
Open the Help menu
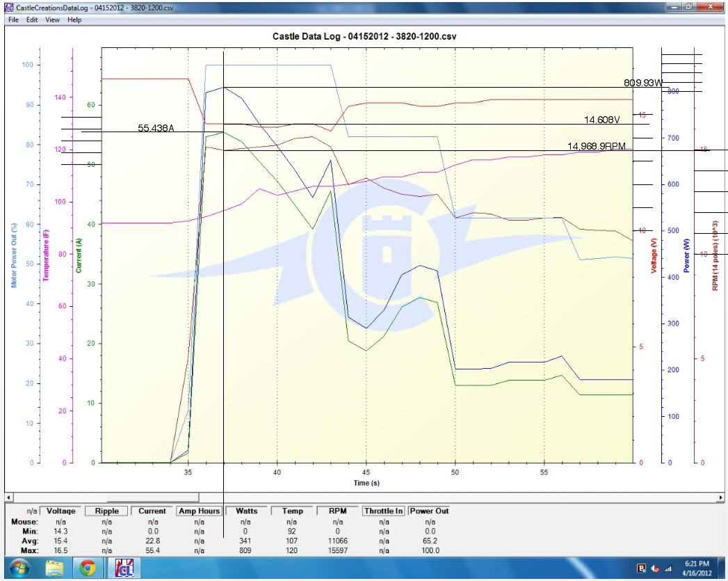coord(74,19)
